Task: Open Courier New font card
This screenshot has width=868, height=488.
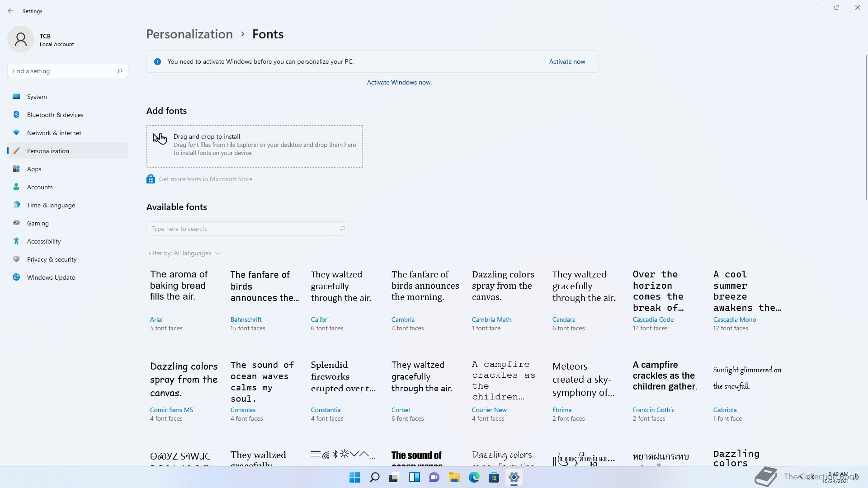Action: (505, 391)
